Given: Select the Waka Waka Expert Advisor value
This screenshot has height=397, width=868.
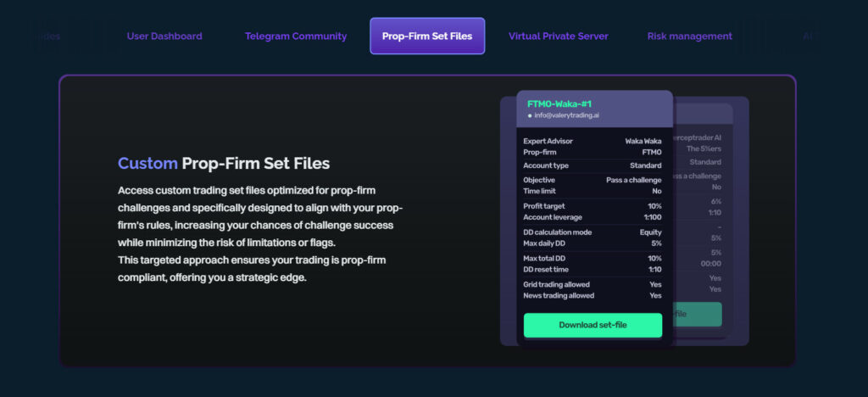Looking at the screenshot, I should [644, 140].
